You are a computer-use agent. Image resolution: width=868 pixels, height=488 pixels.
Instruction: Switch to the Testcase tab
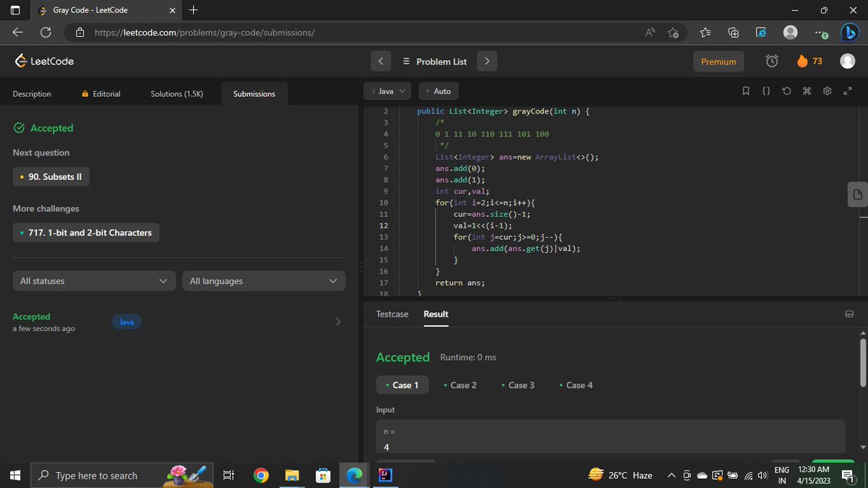coord(392,314)
